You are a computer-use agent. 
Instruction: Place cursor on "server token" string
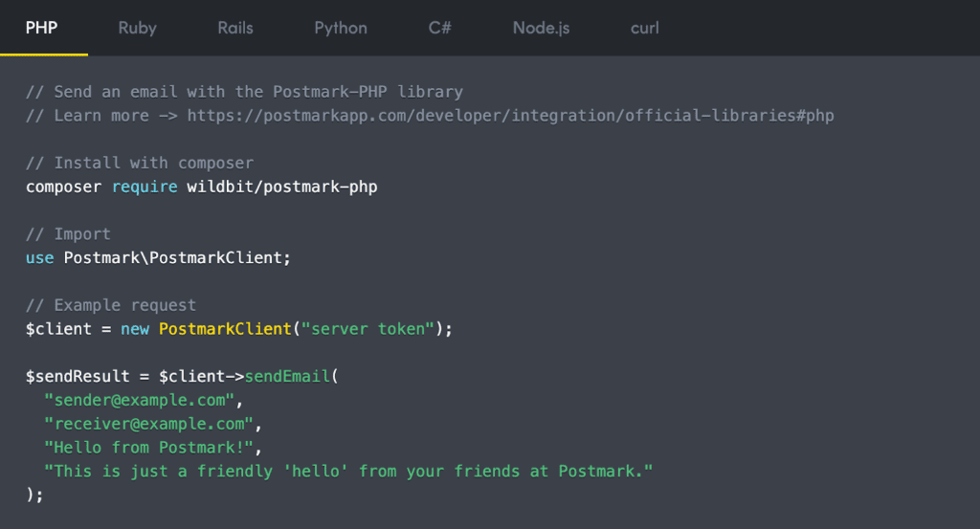pyautogui.click(x=367, y=329)
